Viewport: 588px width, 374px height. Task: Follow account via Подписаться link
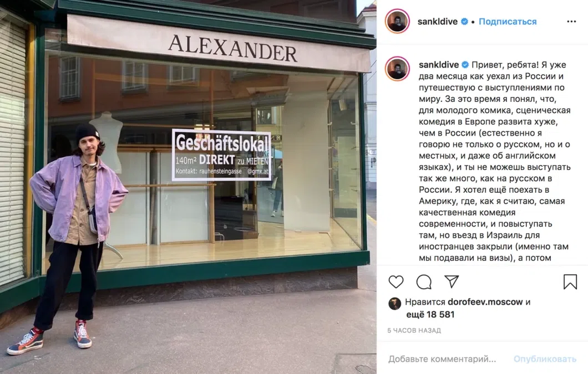click(x=508, y=22)
